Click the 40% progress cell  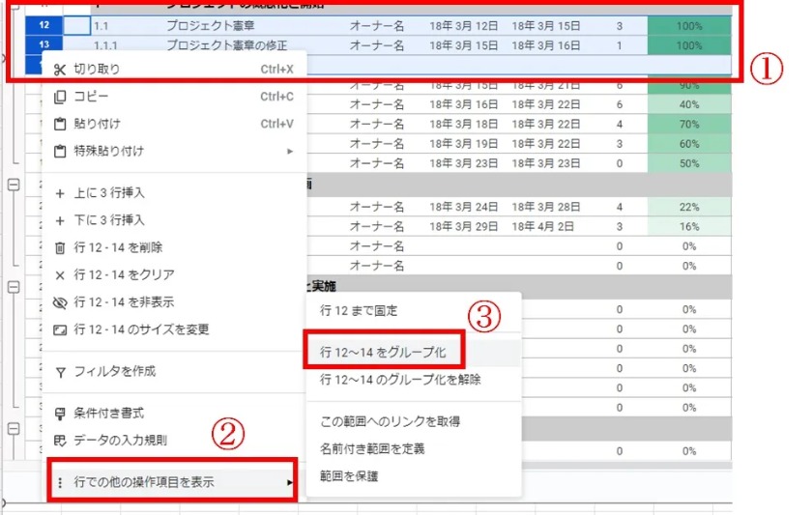689,104
